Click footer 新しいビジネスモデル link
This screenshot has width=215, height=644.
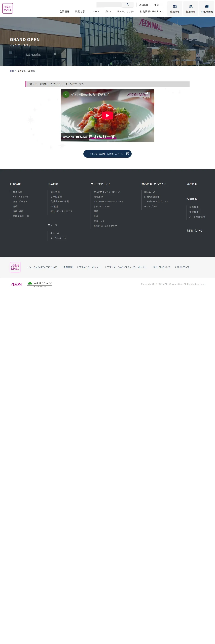coord(61,211)
